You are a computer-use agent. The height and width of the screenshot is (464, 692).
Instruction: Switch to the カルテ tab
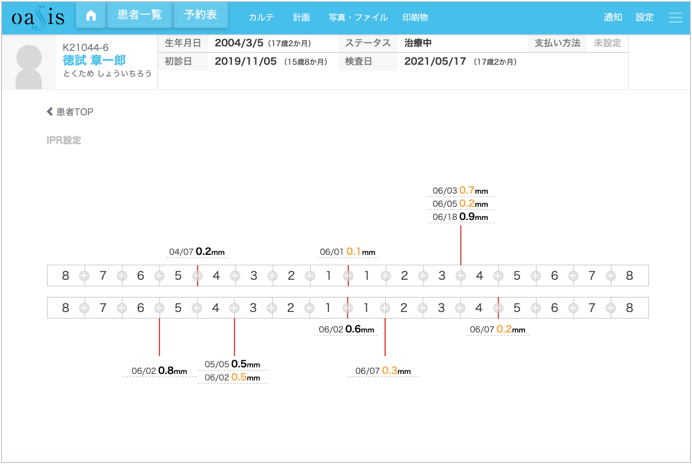[x=261, y=17]
